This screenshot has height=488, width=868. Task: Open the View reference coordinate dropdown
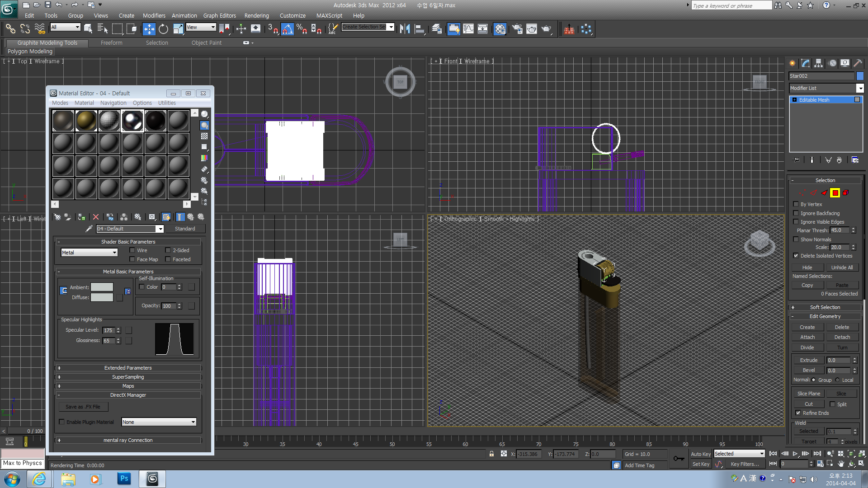point(201,27)
